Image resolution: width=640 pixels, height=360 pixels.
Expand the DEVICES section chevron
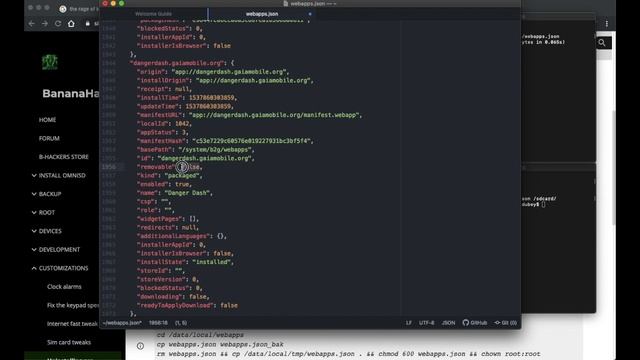[34, 231]
